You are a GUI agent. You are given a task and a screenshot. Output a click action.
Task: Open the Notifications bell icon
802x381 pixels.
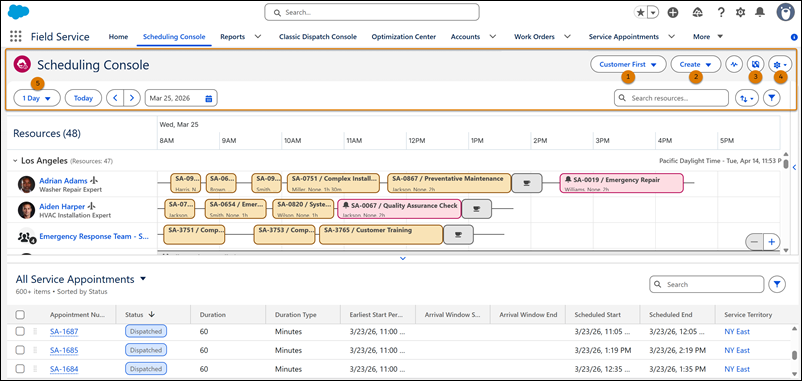(x=761, y=13)
